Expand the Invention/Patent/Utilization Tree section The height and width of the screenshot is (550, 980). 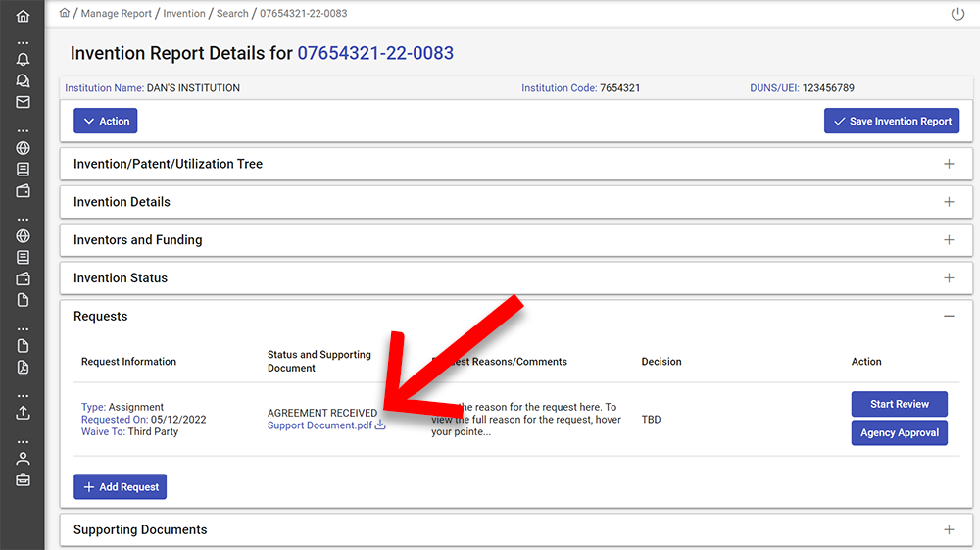click(x=948, y=164)
